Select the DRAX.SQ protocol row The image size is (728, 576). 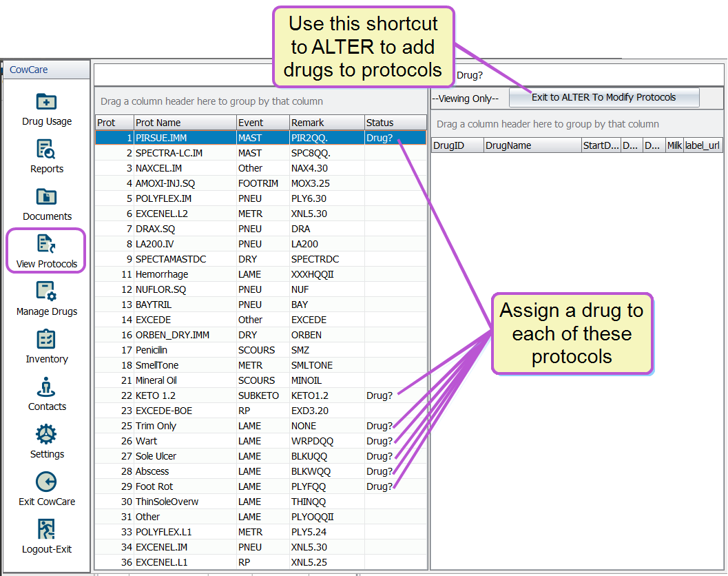pos(260,229)
